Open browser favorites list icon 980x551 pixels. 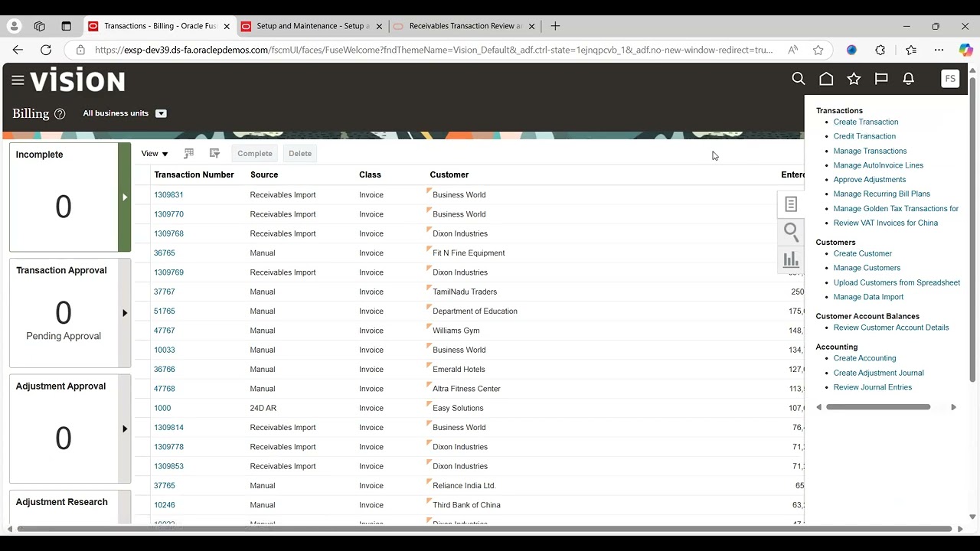pos(910,50)
